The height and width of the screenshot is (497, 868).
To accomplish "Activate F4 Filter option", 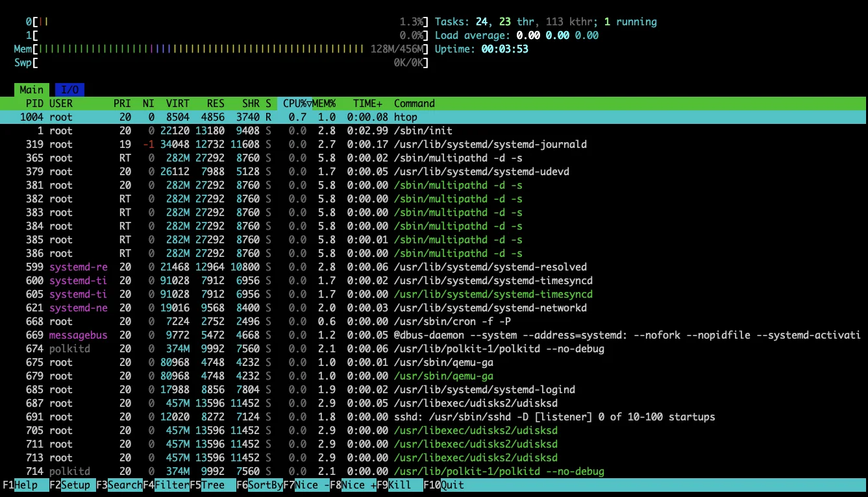I will click(166, 485).
